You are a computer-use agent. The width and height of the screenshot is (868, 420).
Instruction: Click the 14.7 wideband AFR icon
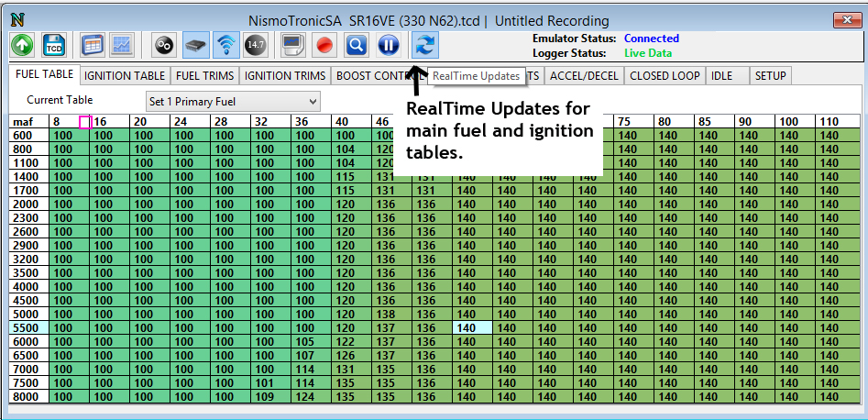[255, 46]
